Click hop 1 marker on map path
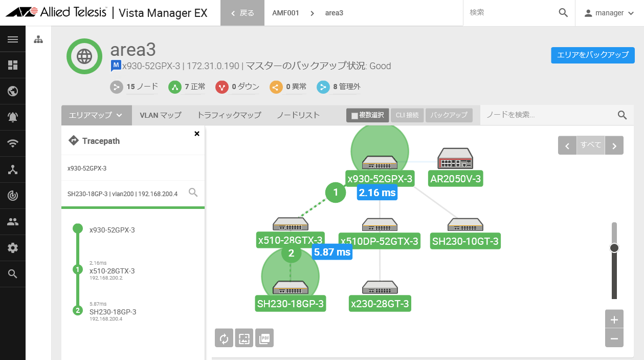Image resolution: width=644 pixels, height=360 pixels. coord(336,193)
